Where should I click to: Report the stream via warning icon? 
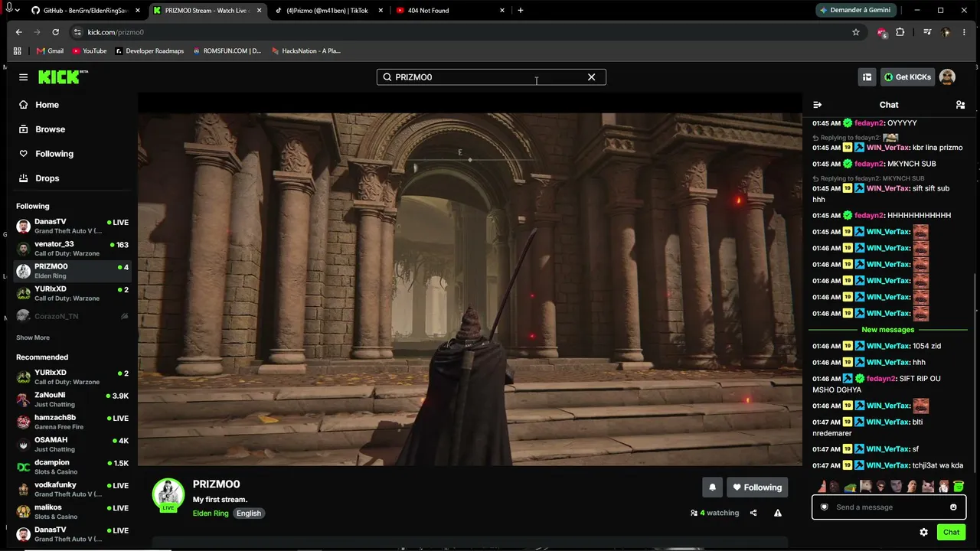pyautogui.click(x=778, y=513)
